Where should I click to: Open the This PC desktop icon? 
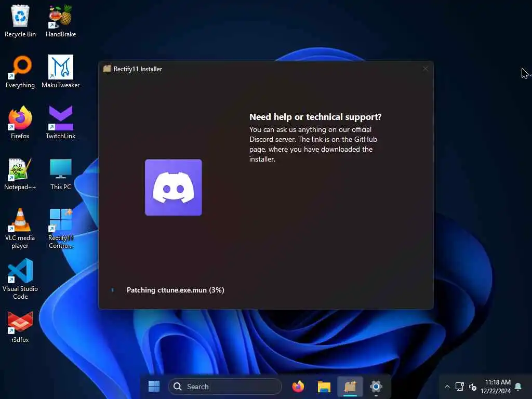(60, 174)
